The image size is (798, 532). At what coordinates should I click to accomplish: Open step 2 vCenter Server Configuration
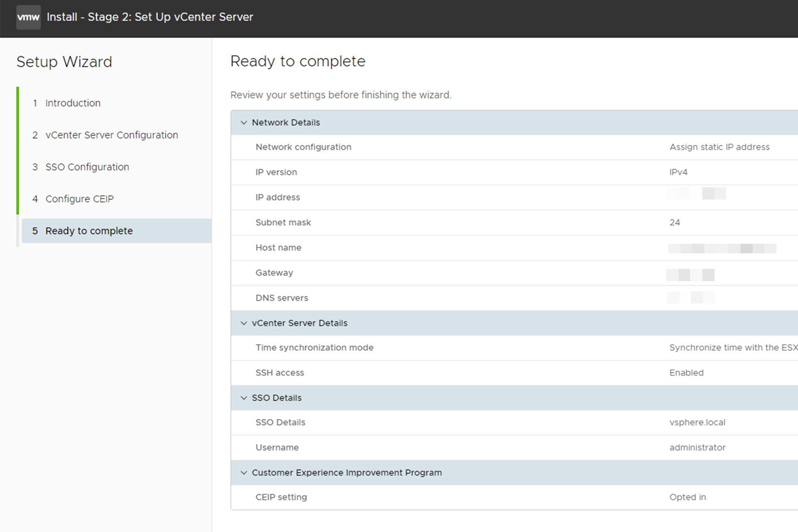click(105, 135)
